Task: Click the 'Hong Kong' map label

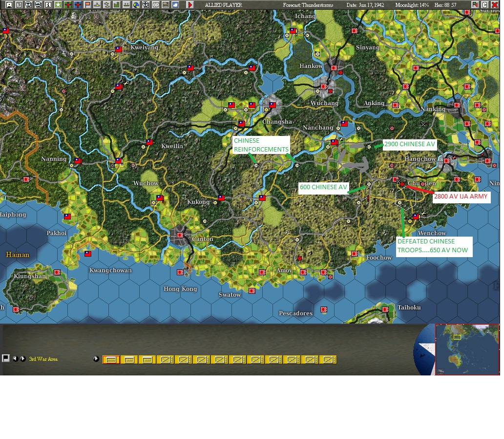Action: pyautogui.click(x=180, y=289)
